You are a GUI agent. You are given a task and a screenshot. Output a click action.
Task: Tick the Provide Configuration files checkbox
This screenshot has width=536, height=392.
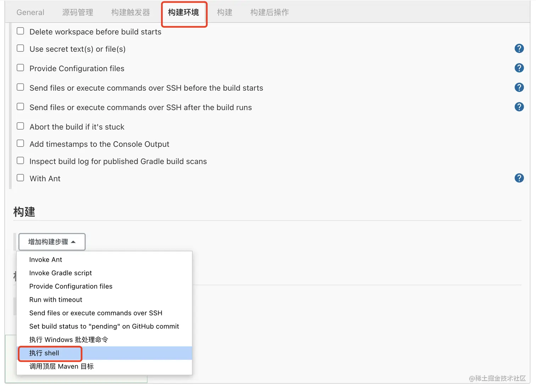tap(21, 68)
